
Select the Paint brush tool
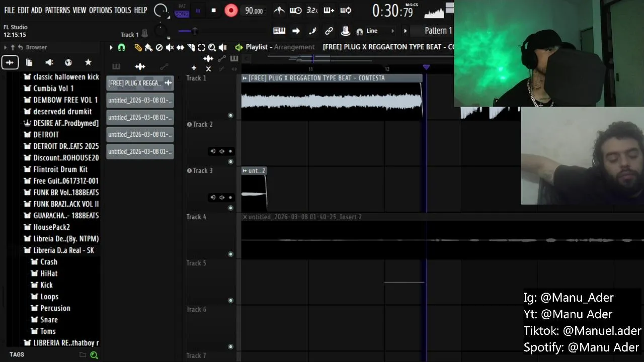(148, 47)
